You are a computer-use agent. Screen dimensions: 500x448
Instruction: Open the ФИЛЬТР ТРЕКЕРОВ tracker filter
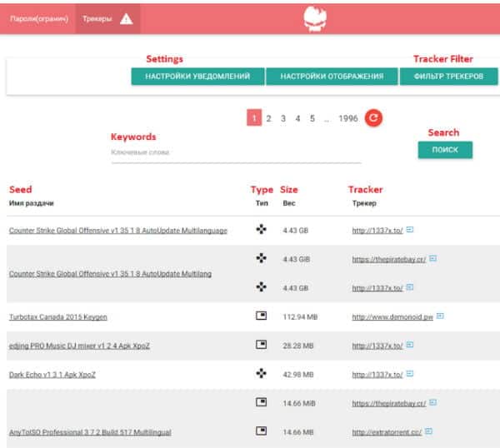449,77
